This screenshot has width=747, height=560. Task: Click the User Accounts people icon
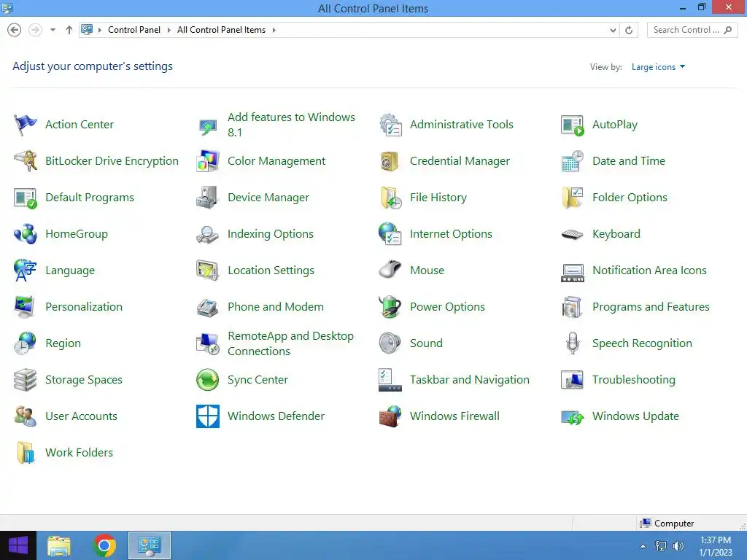[26, 416]
